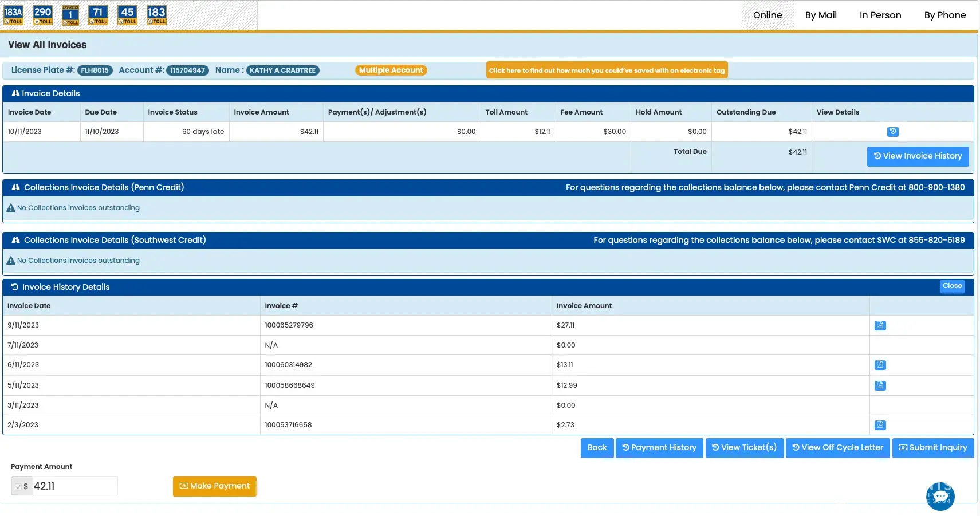
Task: Click the Make Payment button
Action: coord(214,486)
